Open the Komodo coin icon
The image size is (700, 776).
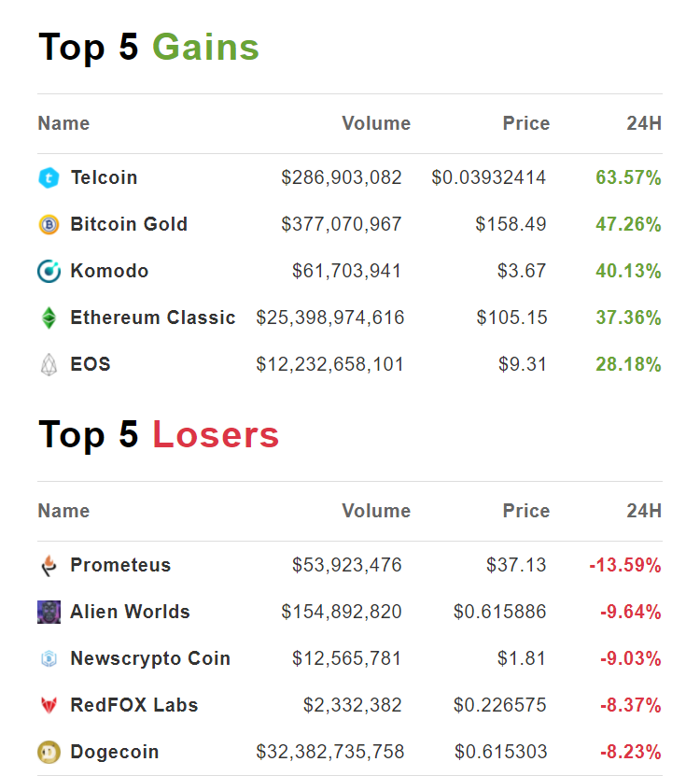click(49, 271)
